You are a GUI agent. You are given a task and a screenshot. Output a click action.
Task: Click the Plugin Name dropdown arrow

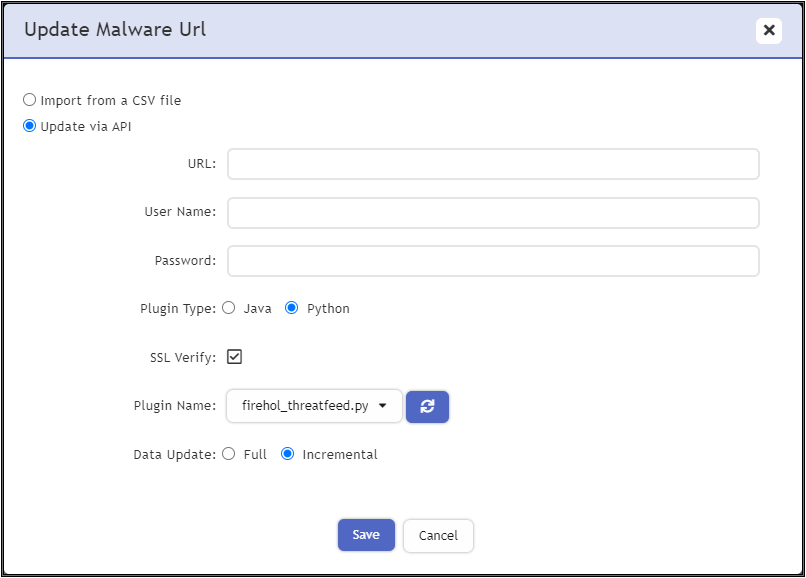(384, 407)
